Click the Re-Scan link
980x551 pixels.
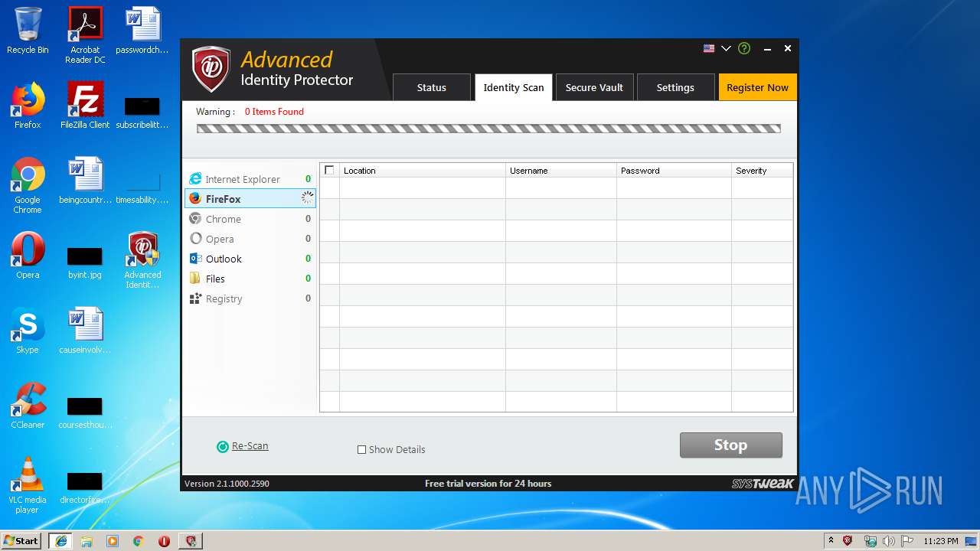(250, 446)
